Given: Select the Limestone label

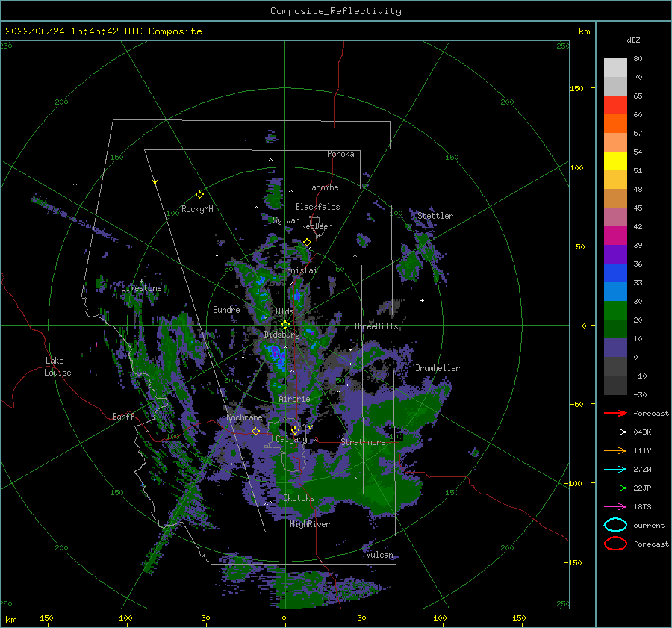Looking at the screenshot, I should pyautogui.click(x=141, y=288).
